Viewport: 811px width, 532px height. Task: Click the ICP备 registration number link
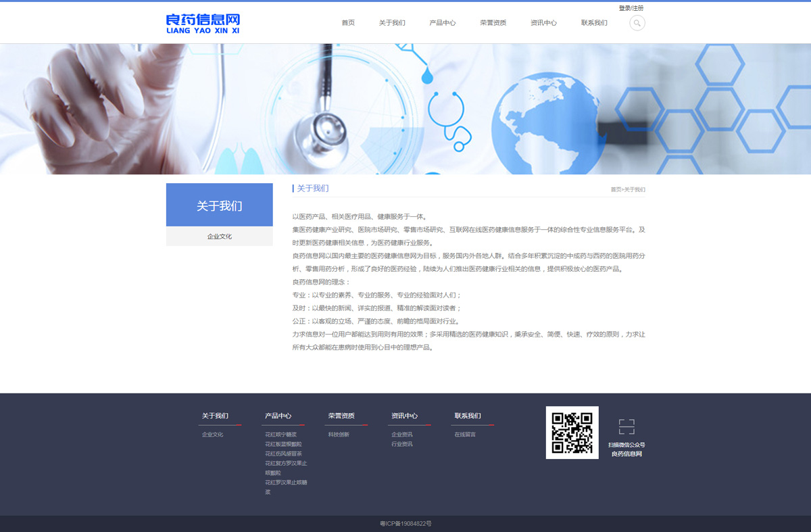coord(405,524)
